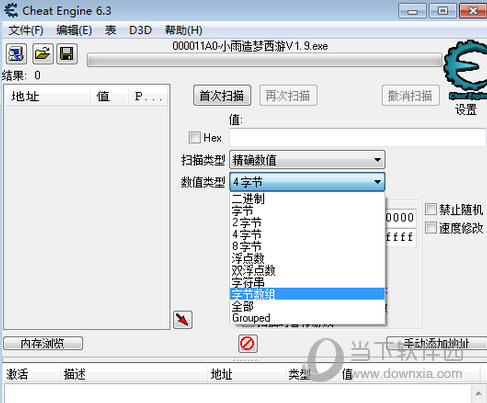Click the 手动添加地址 button
Viewport: 487px width, 403px height.
tap(436, 343)
